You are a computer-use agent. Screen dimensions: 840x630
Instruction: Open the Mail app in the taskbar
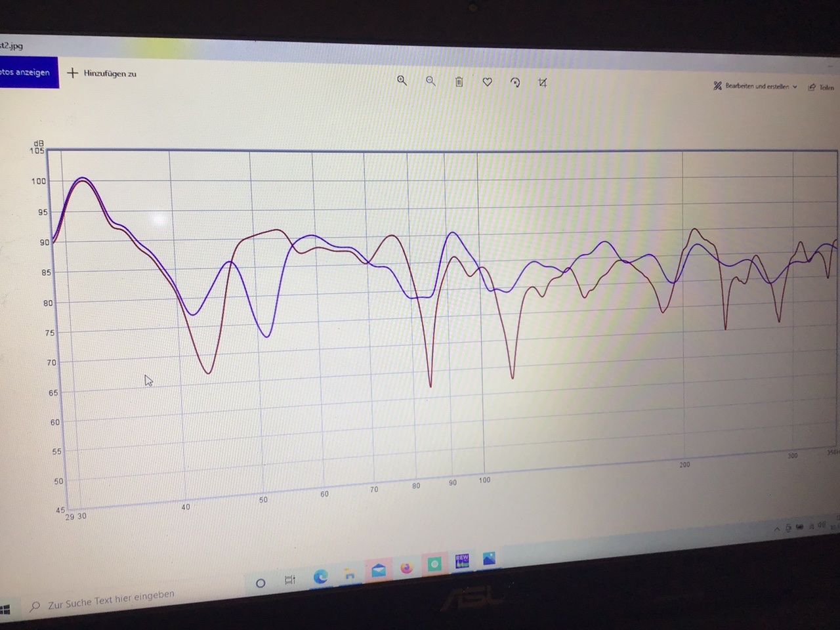(379, 570)
